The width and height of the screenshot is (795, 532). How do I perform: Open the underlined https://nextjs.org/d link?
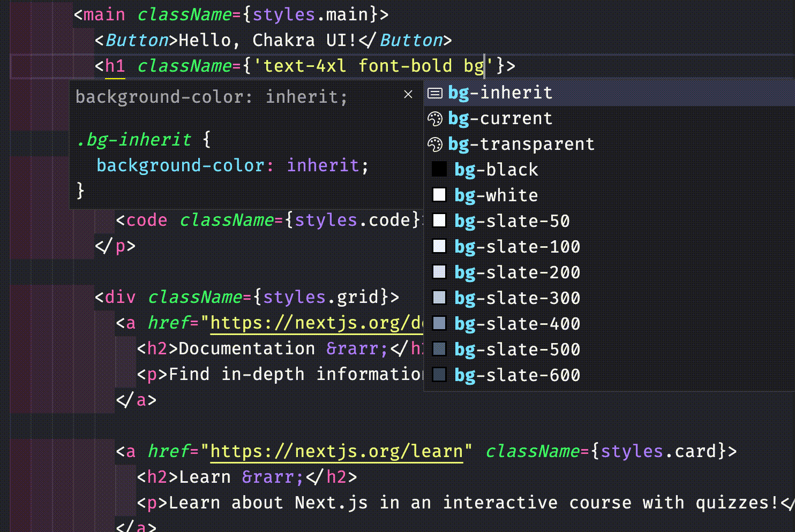[x=316, y=323]
